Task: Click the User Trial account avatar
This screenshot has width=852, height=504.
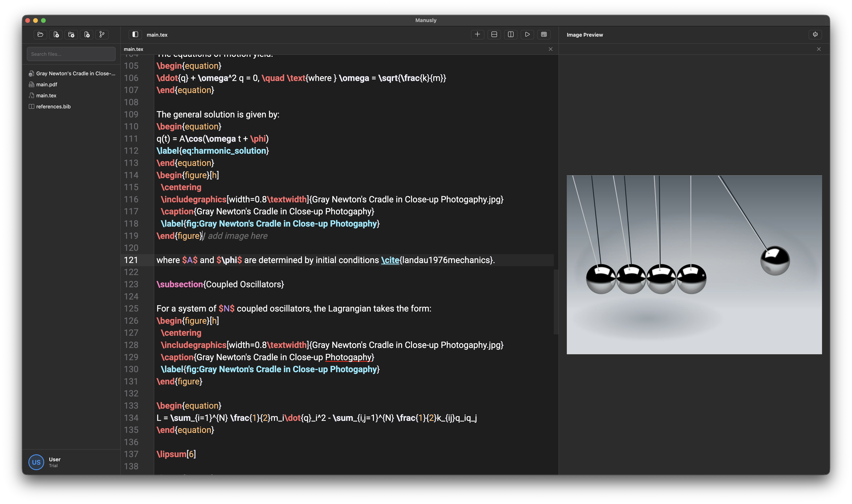Action: [36, 462]
